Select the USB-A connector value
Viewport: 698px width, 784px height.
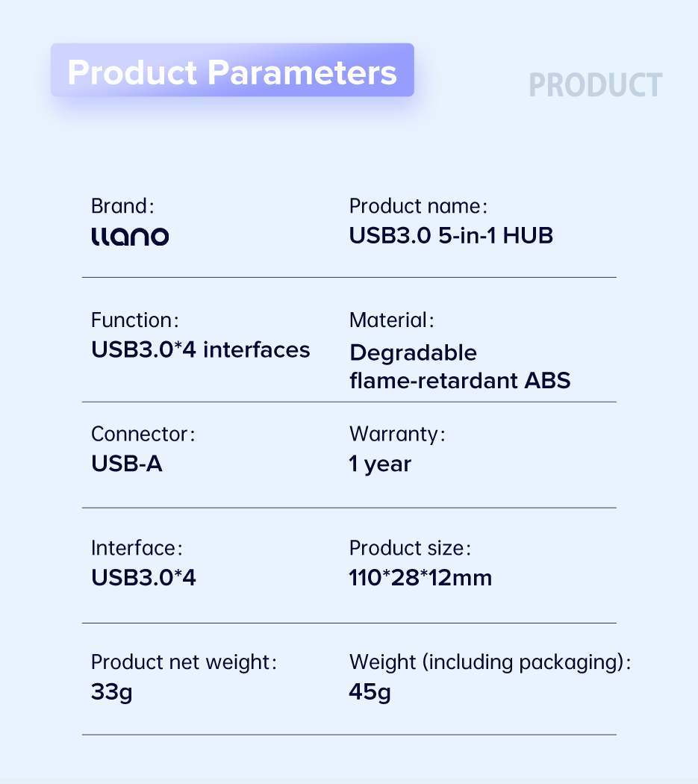coord(126,464)
